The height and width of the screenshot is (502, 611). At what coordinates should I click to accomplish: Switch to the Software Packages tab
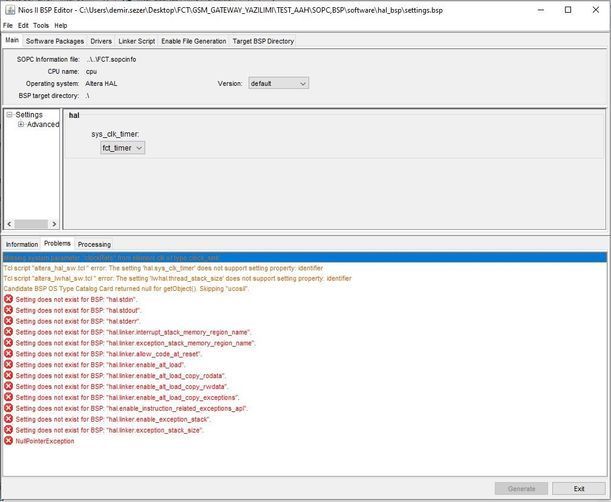click(55, 41)
